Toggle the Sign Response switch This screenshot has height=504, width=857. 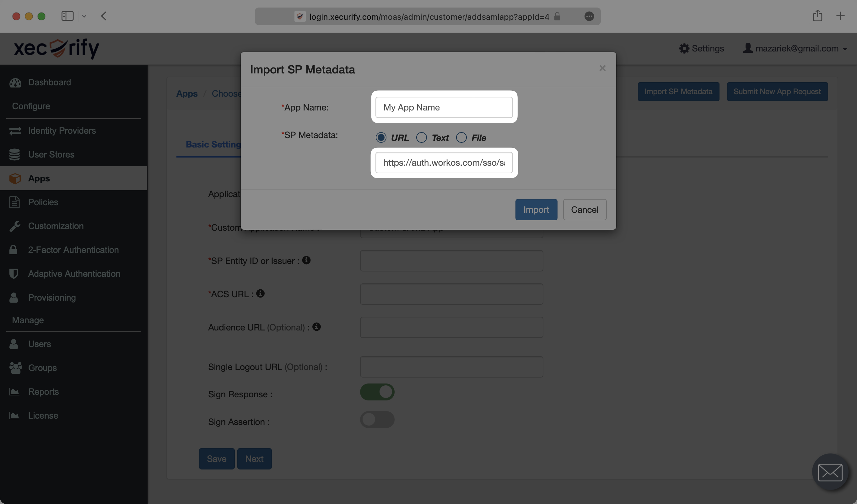point(377,392)
